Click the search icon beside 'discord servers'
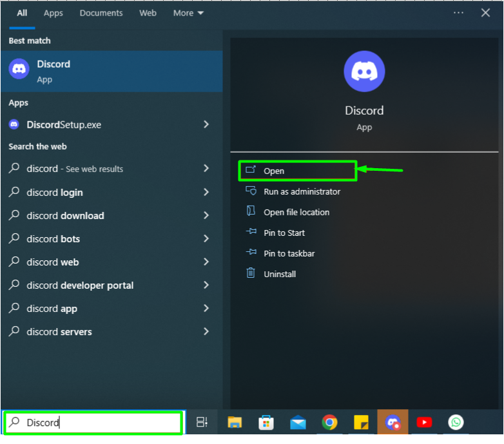The image size is (504, 444). [x=14, y=331]
